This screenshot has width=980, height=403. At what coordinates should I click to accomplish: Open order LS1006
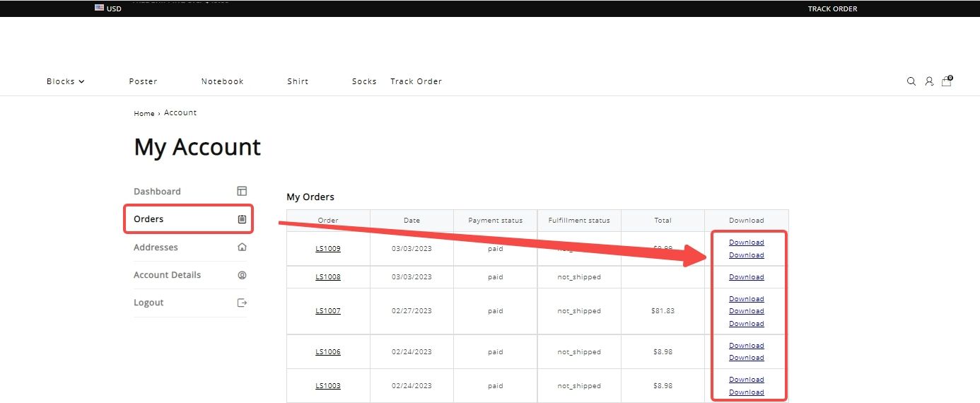coord(328,351)
